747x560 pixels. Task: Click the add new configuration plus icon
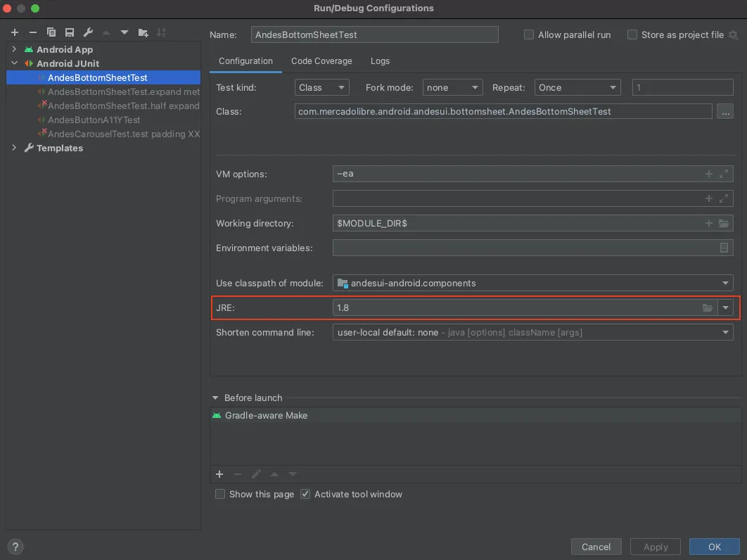tap(14, 32)
